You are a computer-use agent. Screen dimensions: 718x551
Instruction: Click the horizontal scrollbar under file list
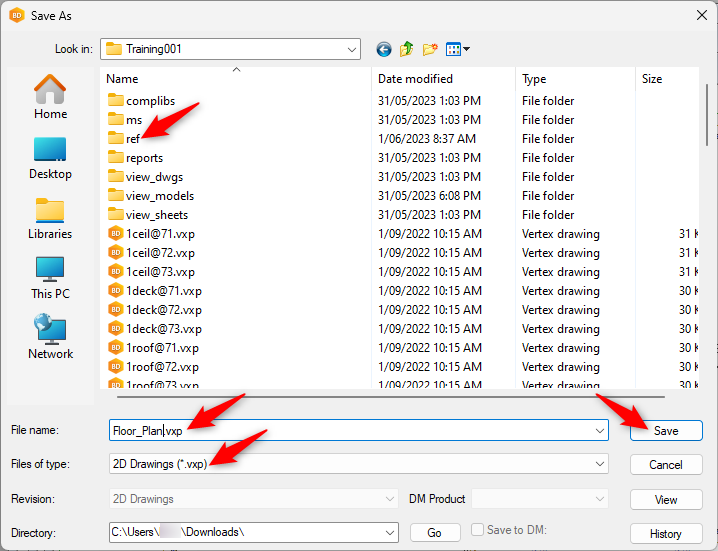391,397
